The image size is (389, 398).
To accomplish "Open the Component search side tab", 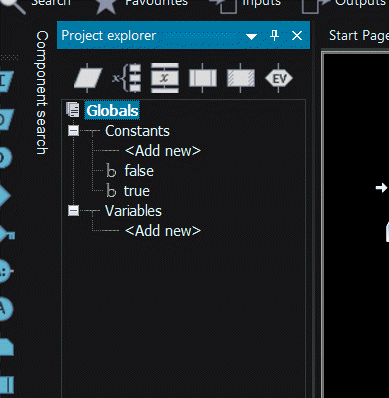I will 42,93.
